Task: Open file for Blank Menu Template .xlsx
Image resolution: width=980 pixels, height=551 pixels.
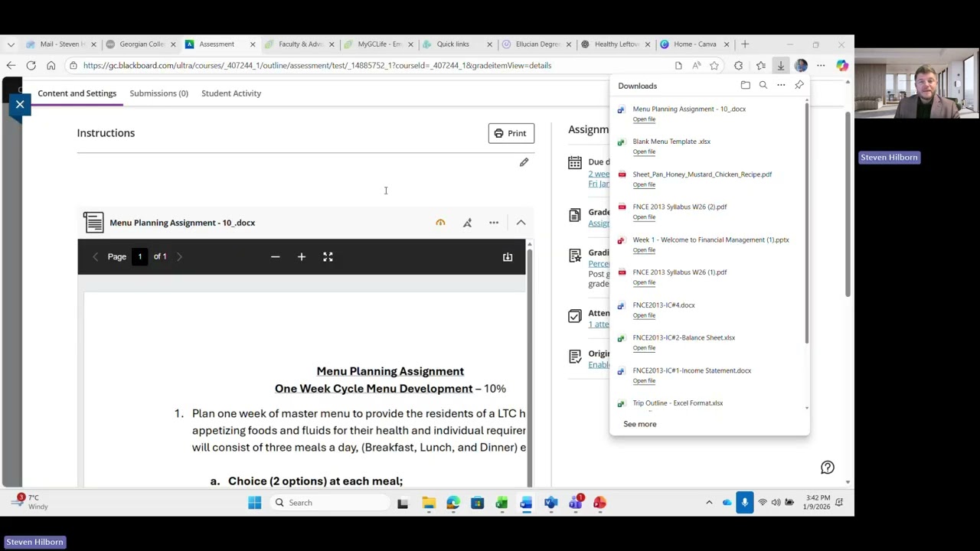Action: (x=644, y=152)
